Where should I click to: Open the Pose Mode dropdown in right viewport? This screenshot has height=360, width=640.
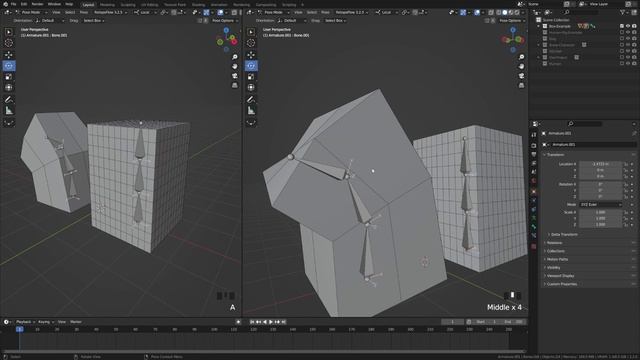273,12
